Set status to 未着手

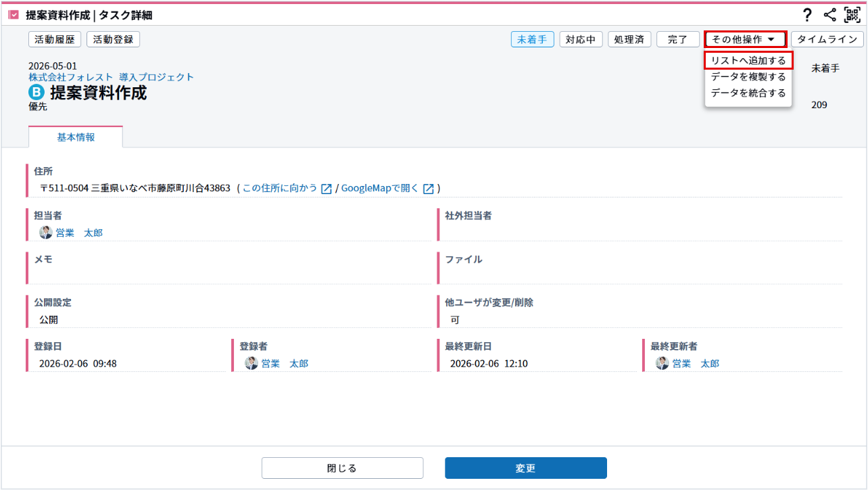532,39
